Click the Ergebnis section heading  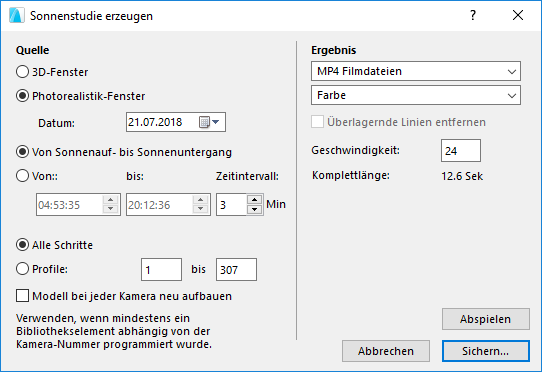point(334,50)
